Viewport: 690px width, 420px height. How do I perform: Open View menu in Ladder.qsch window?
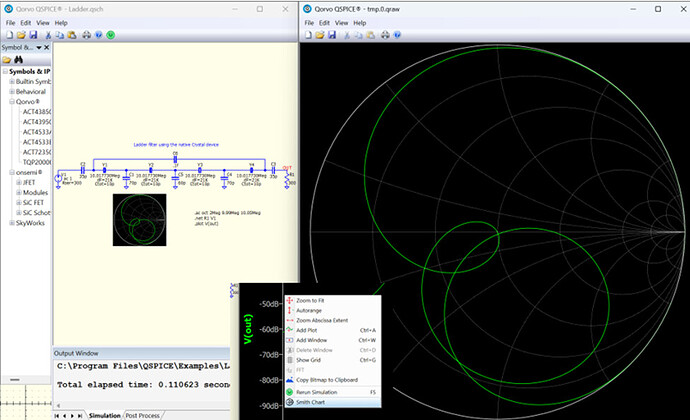point(43,23)
